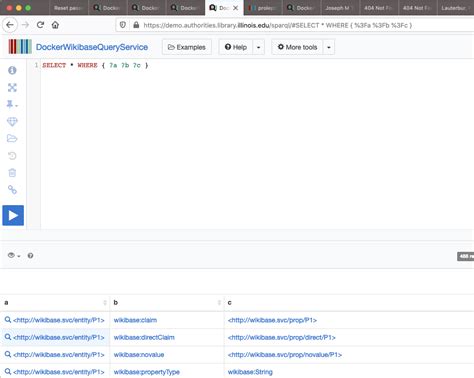Open entity/P1 link in wikibase:claim row
The height and width of the screenshot is (378, 474).
(x=59, y=320)
